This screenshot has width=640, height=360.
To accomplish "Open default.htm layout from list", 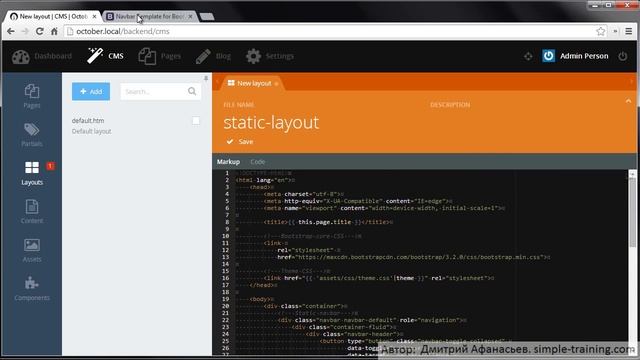I will (x=88, y=121).
